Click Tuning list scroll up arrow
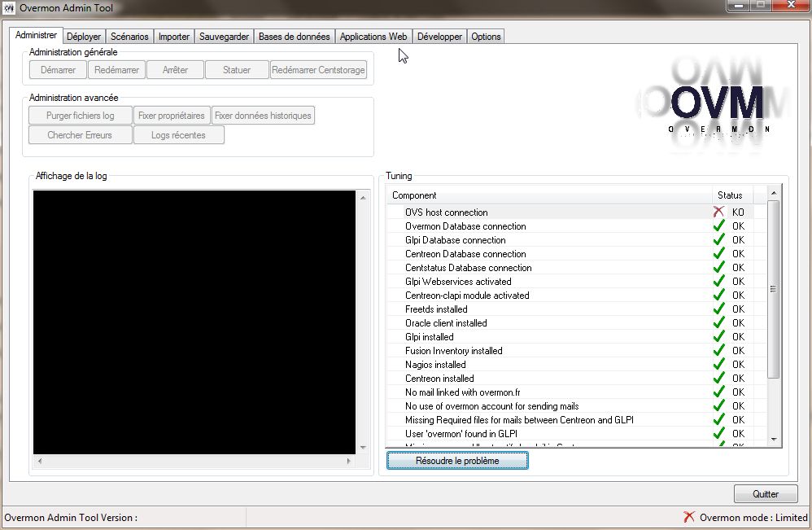 pyautogui.click(x=774, y=193)
